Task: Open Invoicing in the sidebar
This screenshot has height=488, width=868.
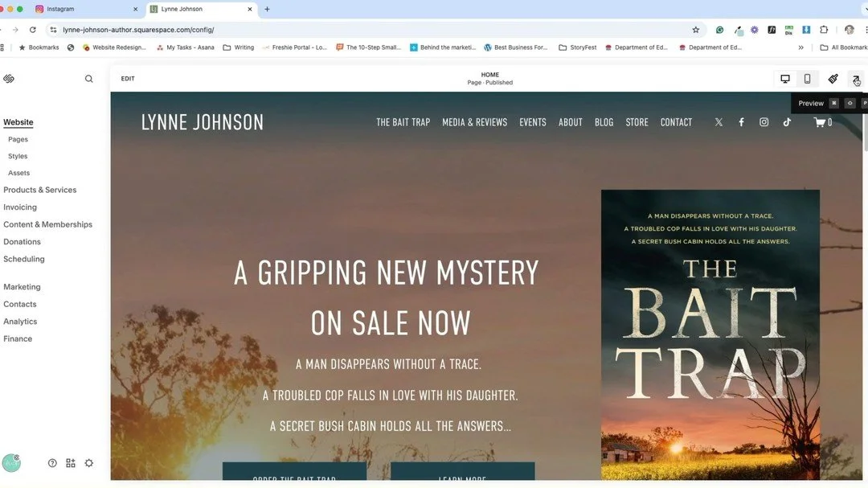Action: pyautogui.click(x=20, y=207)
